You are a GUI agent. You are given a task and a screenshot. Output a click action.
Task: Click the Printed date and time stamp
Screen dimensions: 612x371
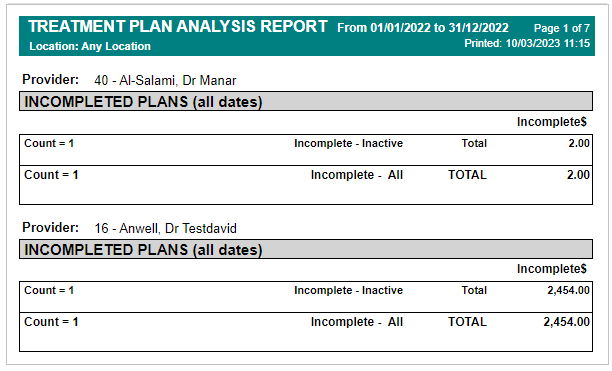[x=527, y=43]
